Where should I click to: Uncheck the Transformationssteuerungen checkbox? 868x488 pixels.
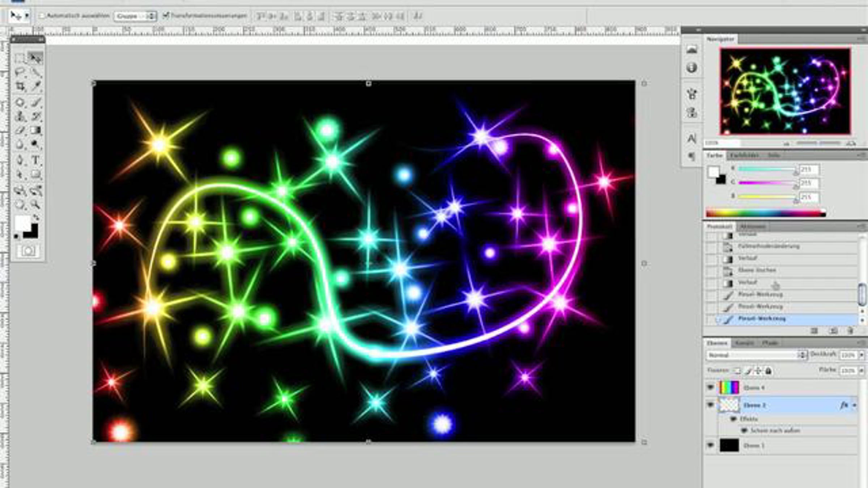166,16
